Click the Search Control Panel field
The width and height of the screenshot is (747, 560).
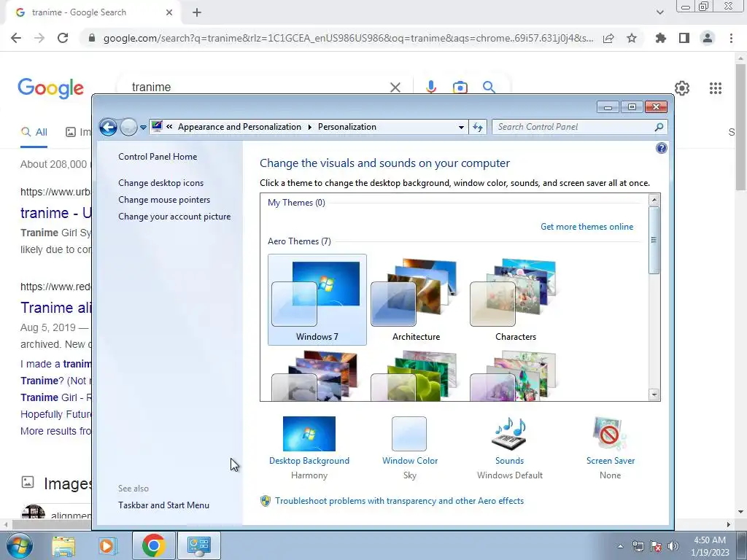tap(579, 127)
